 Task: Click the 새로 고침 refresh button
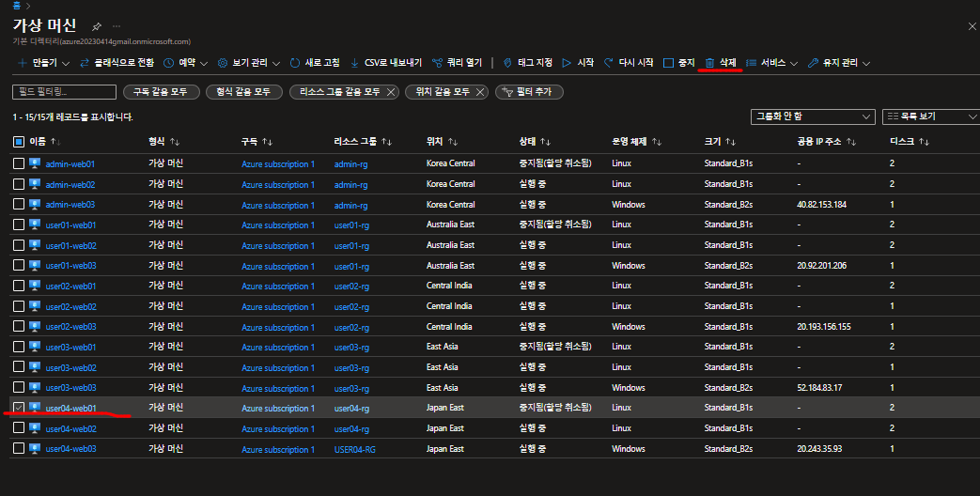coord(315,62)
